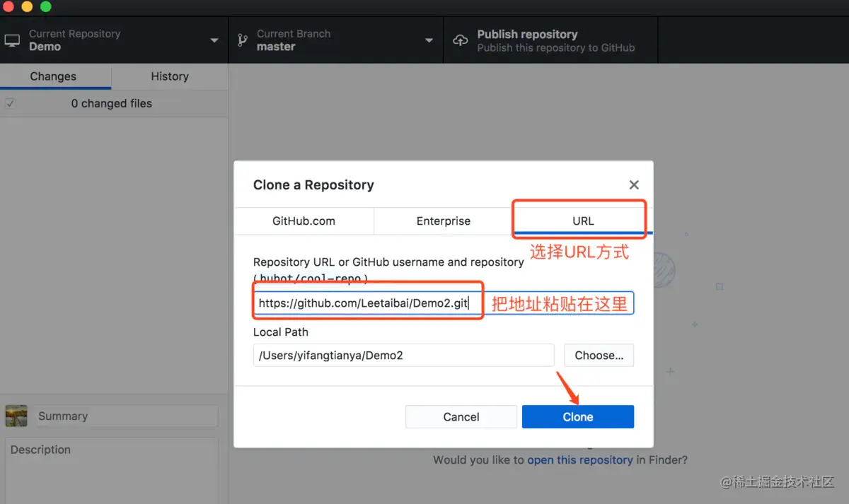Click the Current Branch git icon
Image resolution: width=849 pixels, height=504 pixels.
coord(242,40)
